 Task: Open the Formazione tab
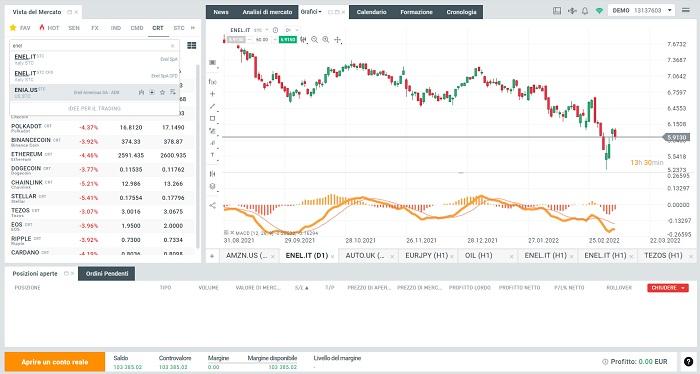coord(416,12)
